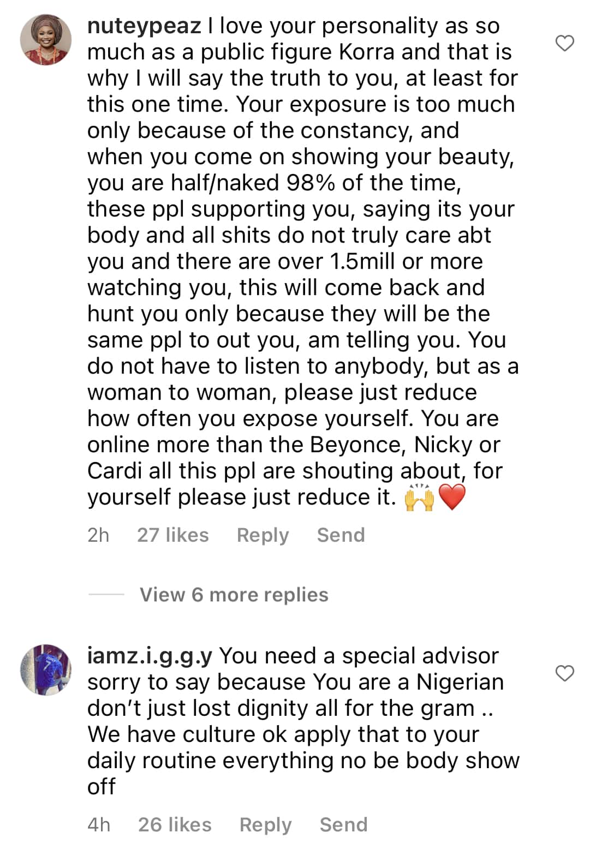Image resolution: width=614 pixels, height=868 pixels.
Task: Open the nuteypeaz profile picture
Action: pyautogui.click(x=46, y=40)
